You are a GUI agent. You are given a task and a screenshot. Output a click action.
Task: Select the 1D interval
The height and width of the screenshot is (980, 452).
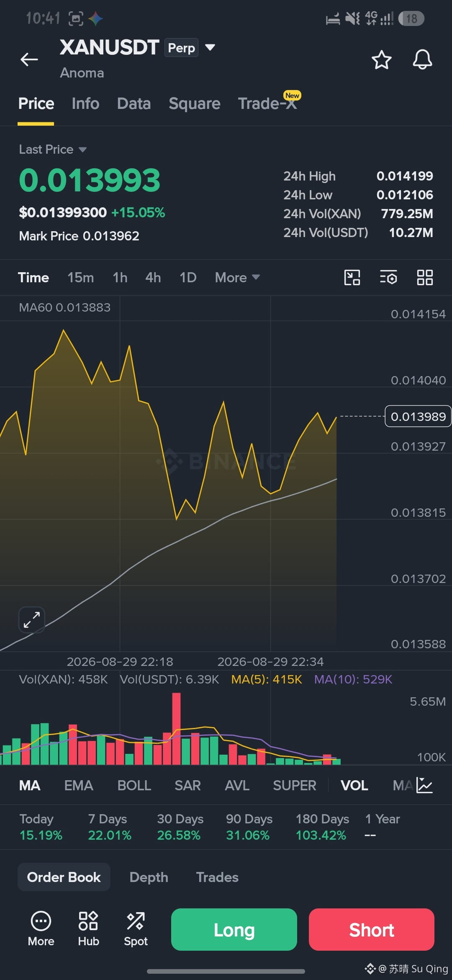[x=188, y=277]
